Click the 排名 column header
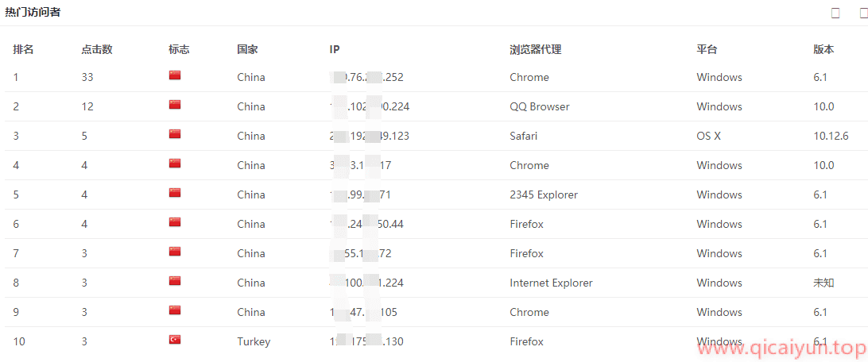 click(23, 49)
